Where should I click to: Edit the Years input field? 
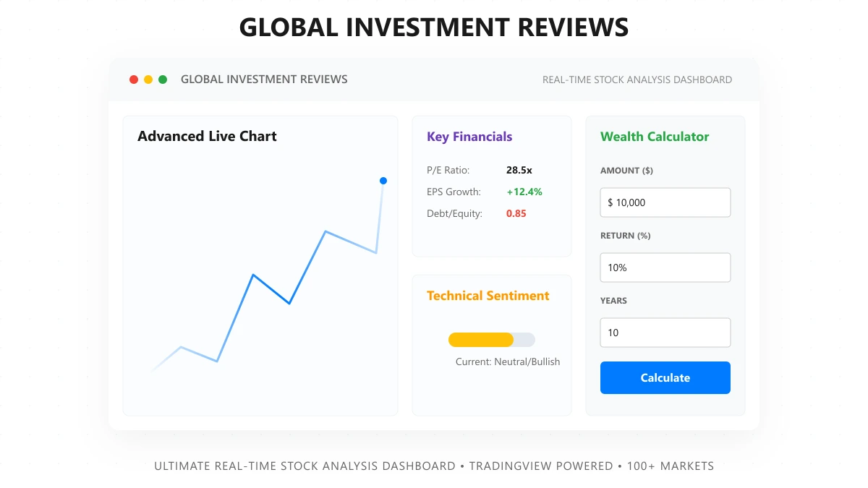[665, 333]
